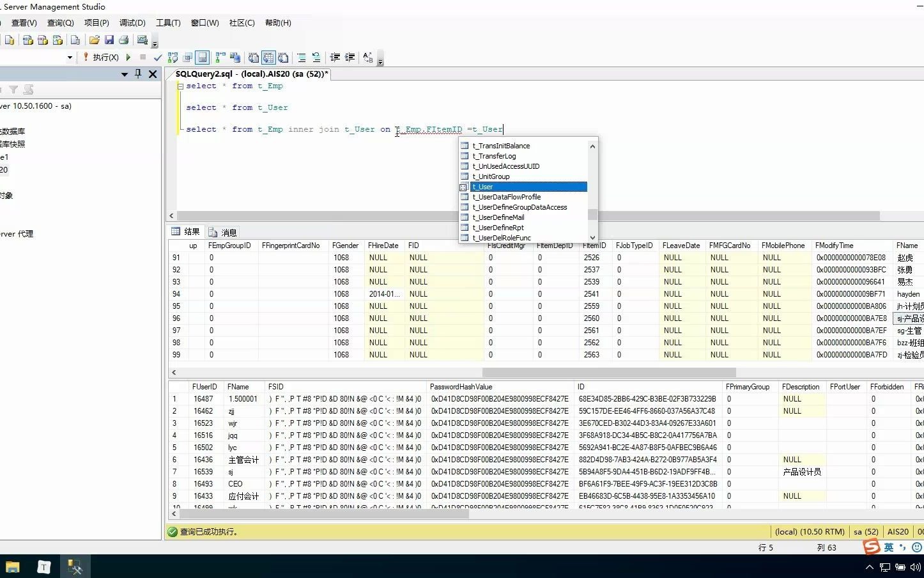Click the SQL Server Compact query icon
924x578 pixels.
[x=75, y=40]
